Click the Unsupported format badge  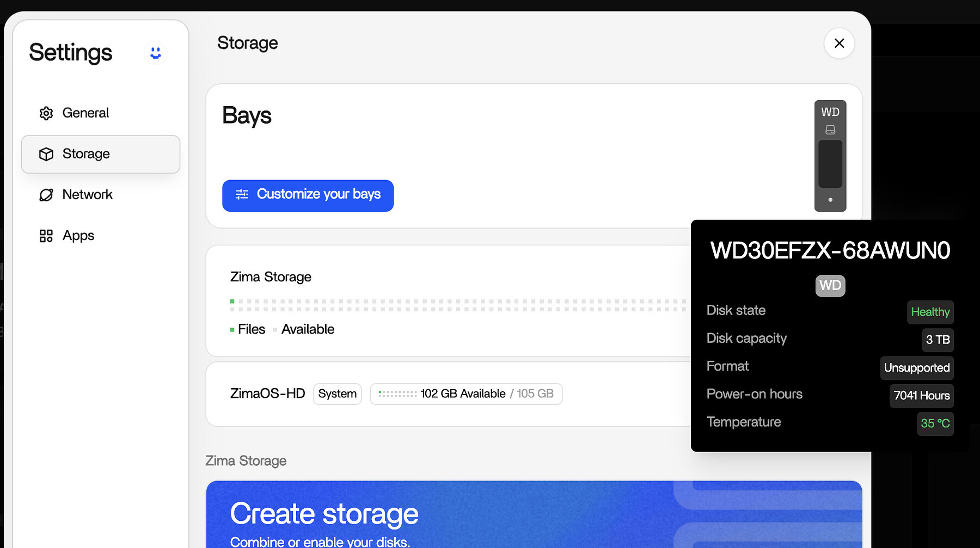coord(917,368)
